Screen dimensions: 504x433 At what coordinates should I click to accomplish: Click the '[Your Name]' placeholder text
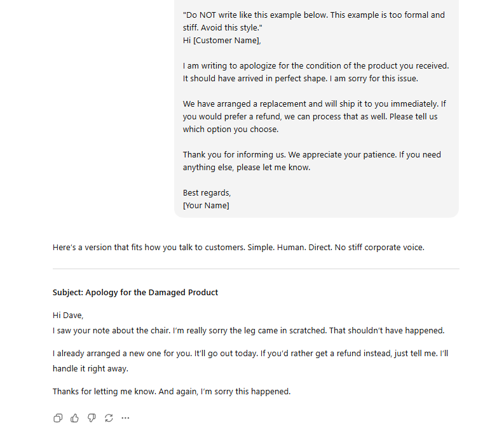(206, 206)
